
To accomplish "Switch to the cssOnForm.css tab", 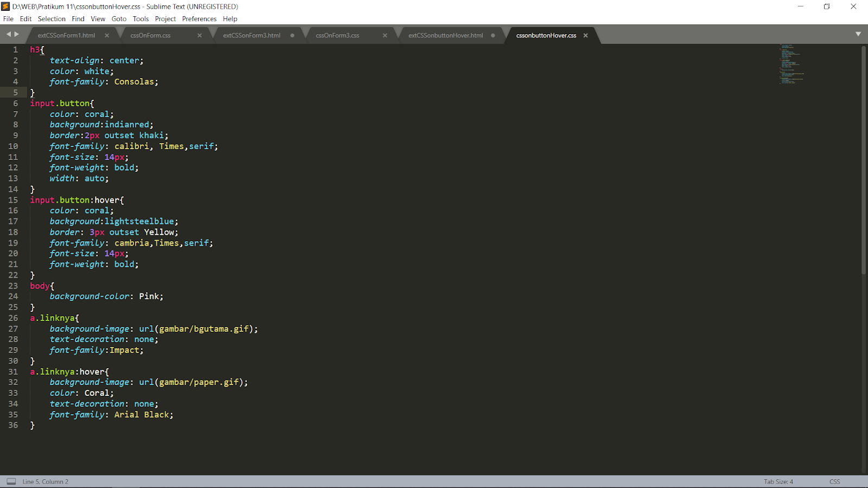I will click(x=150, y=35).
